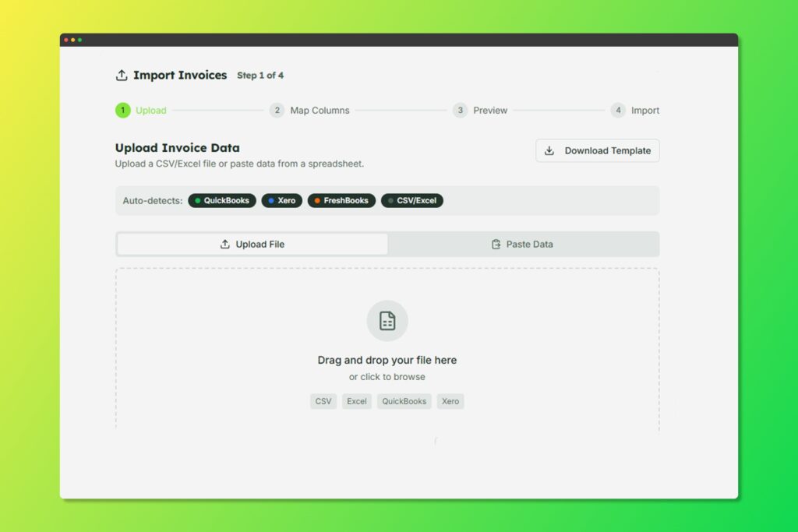Click 'or click to browse' text
This screenshot has width=798, height=532.
(387, 377)
